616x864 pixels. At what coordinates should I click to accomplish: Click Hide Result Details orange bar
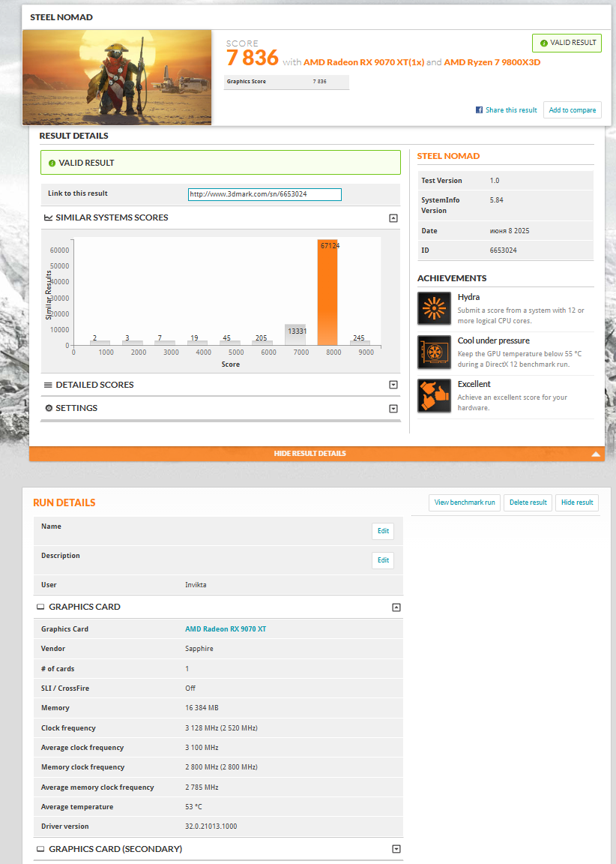tap(316, 454)
